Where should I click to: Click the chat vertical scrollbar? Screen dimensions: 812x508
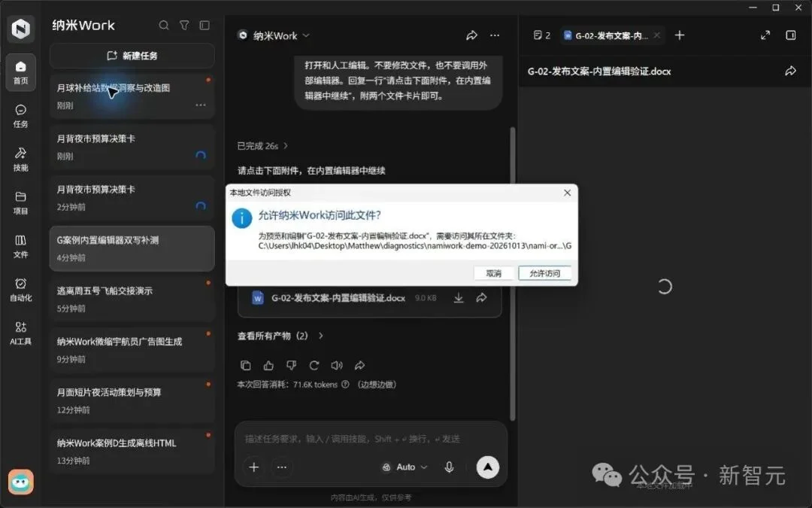513,274
